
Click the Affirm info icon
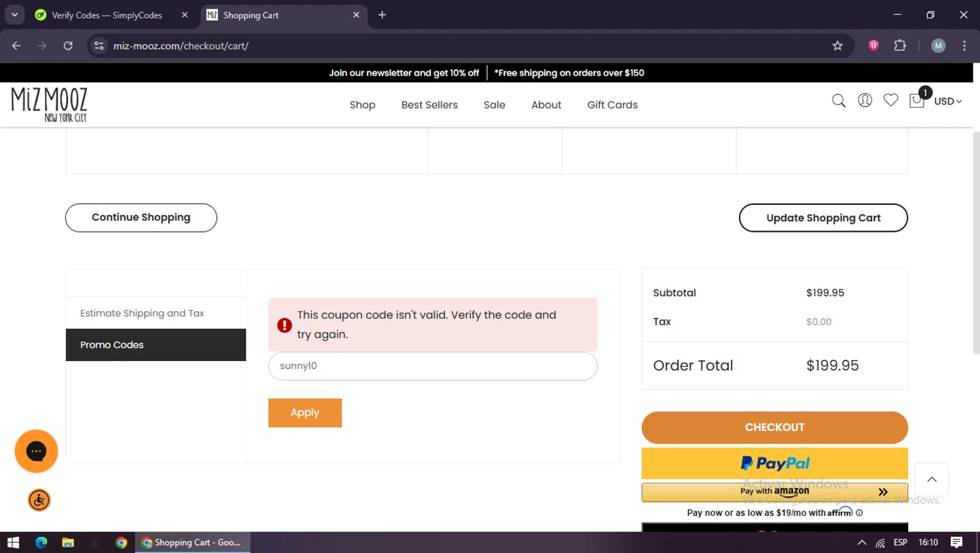859,513
